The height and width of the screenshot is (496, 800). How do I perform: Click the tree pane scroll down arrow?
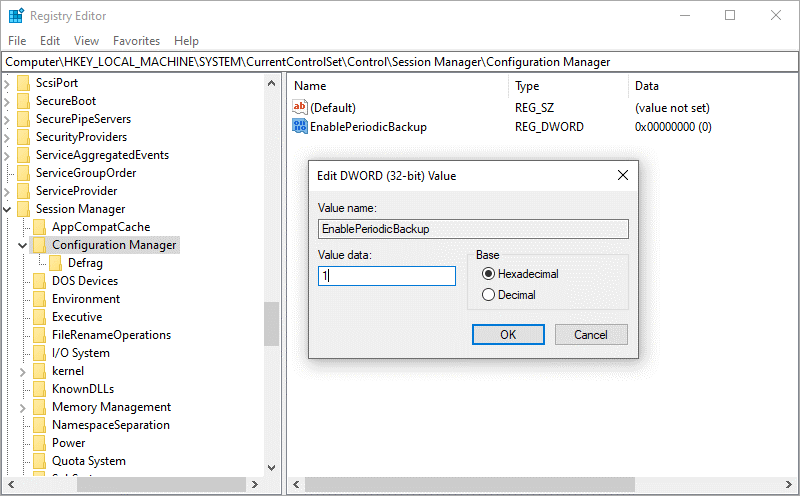[x=271, y=467]
